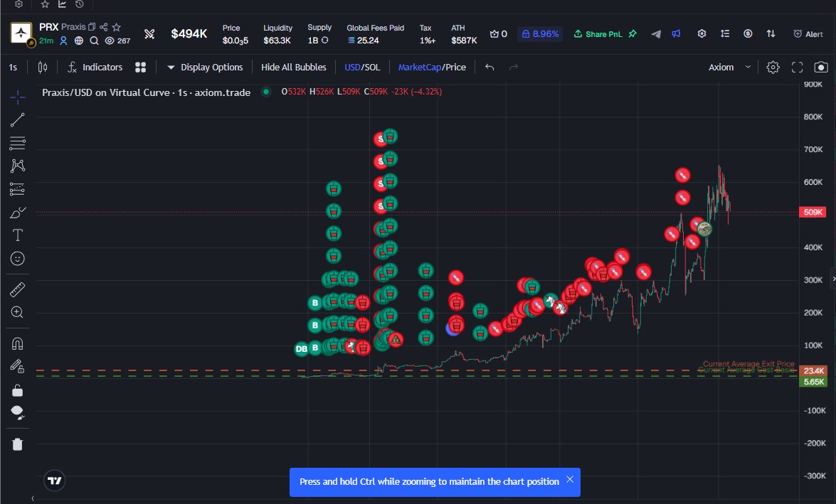Screen dimensions: 836x504
Task: Click the PRX token logo thumbnail
Action: [21, 33]
